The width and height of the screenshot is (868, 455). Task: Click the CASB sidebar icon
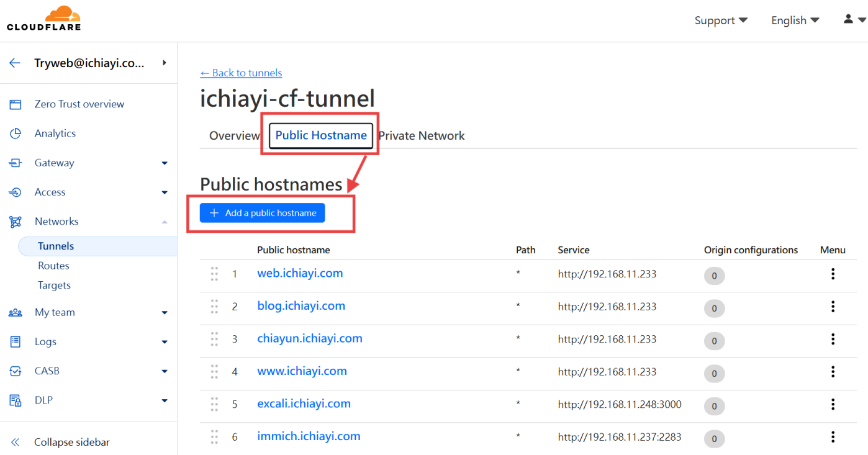coord(16,371)
